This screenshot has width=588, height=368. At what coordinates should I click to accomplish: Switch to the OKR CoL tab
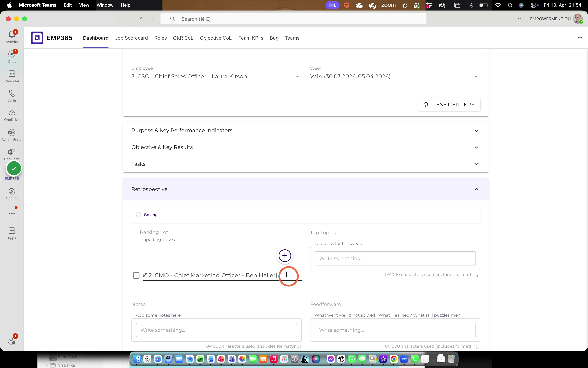coord(183,38)
